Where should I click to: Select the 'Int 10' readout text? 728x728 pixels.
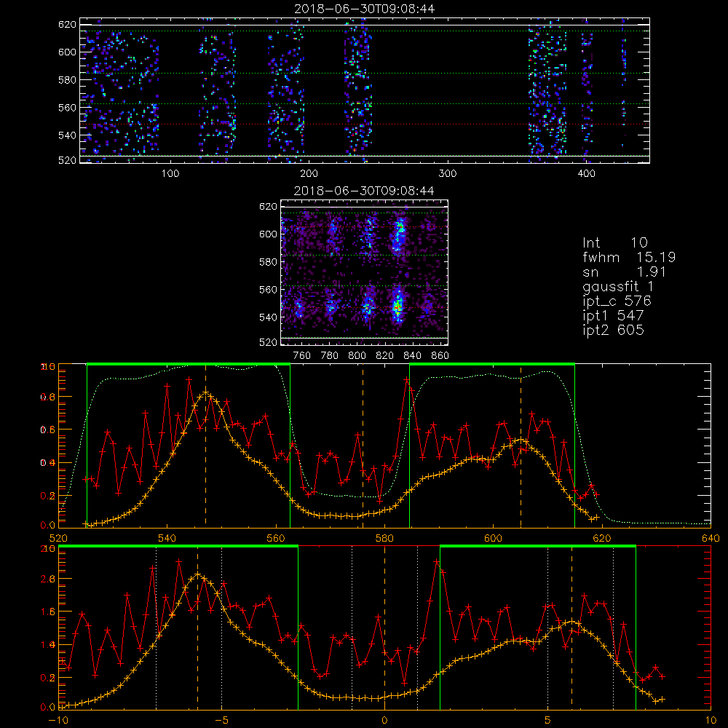615,242
